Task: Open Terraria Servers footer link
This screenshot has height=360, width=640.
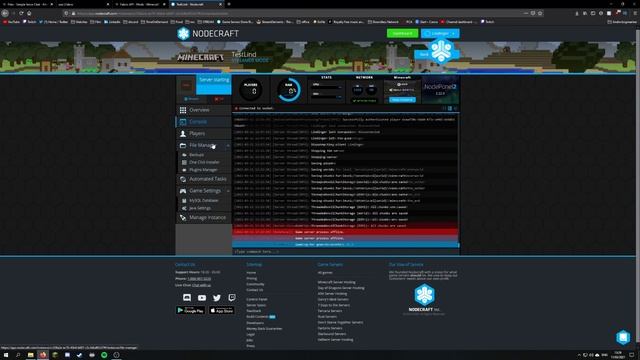Action: coord(330,311)
